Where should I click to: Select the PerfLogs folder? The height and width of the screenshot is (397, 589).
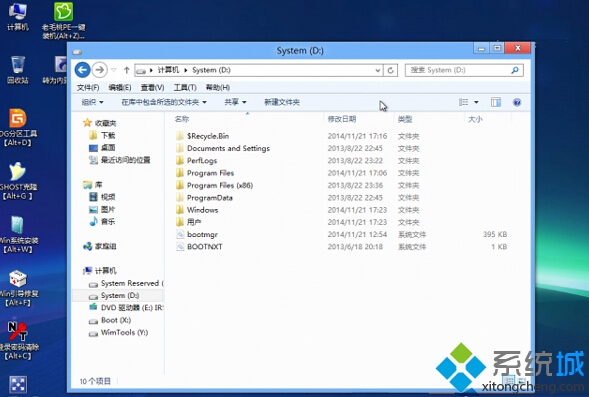(x=202, y=161)
